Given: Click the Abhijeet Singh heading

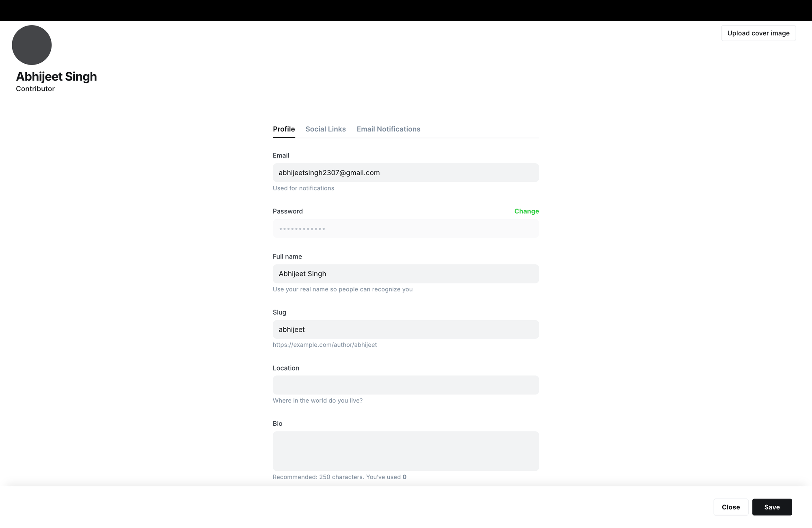Looking at the screenshot, I should tap(56, 77).
